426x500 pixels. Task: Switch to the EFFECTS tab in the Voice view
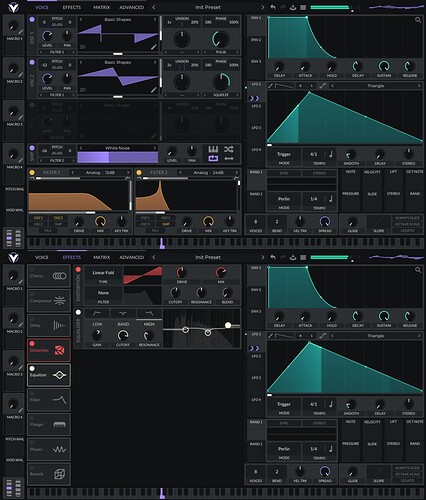pyautogui.click(x=72, y=7)
